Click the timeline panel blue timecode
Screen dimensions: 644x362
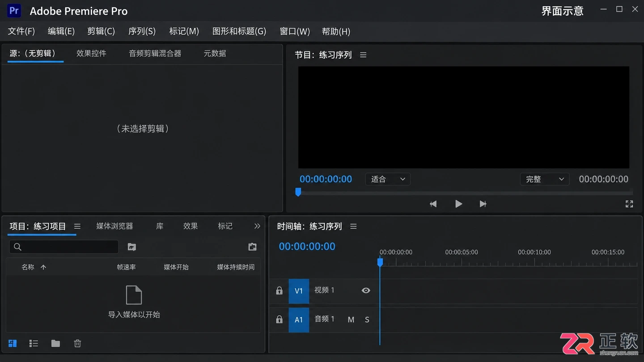tap(307, 246)
